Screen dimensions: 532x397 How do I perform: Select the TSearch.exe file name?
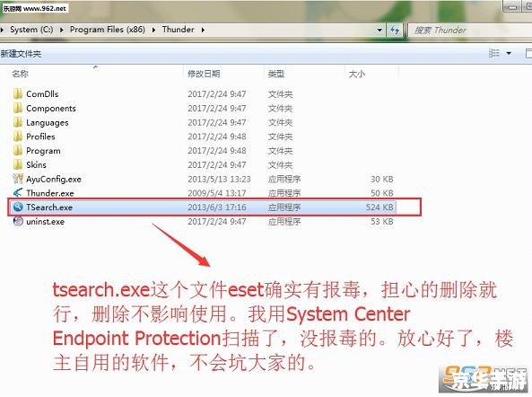[x=49, y=207]
